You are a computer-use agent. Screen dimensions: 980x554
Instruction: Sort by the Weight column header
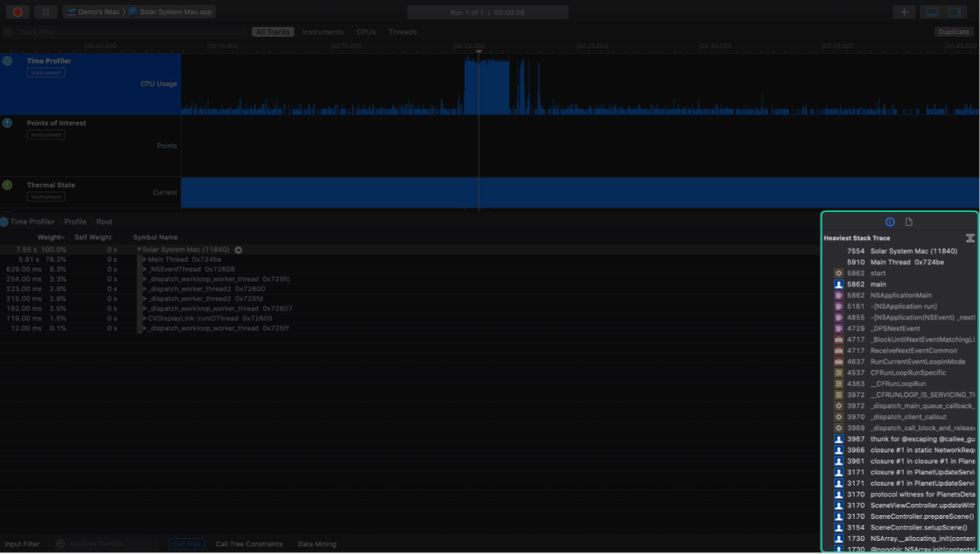[x=51, y=238]
